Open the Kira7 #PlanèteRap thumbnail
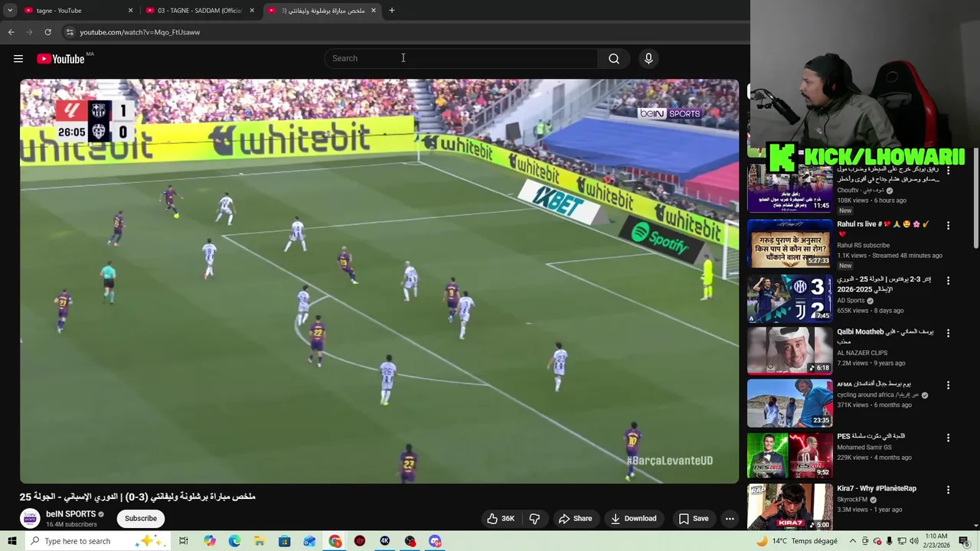The height and width of the screenshot is (551, 980). click(x=789, y=507)
